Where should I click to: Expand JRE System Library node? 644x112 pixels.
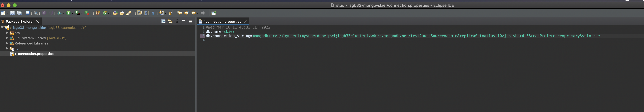click(7, 38)
